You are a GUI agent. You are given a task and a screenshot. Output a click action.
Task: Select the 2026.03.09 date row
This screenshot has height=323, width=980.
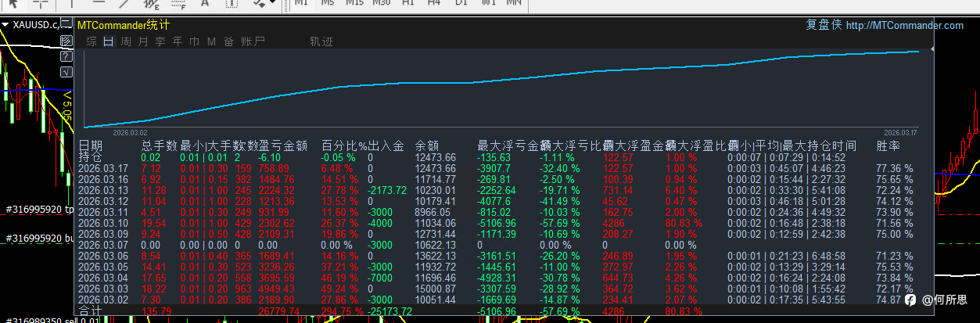coord(104,234)
